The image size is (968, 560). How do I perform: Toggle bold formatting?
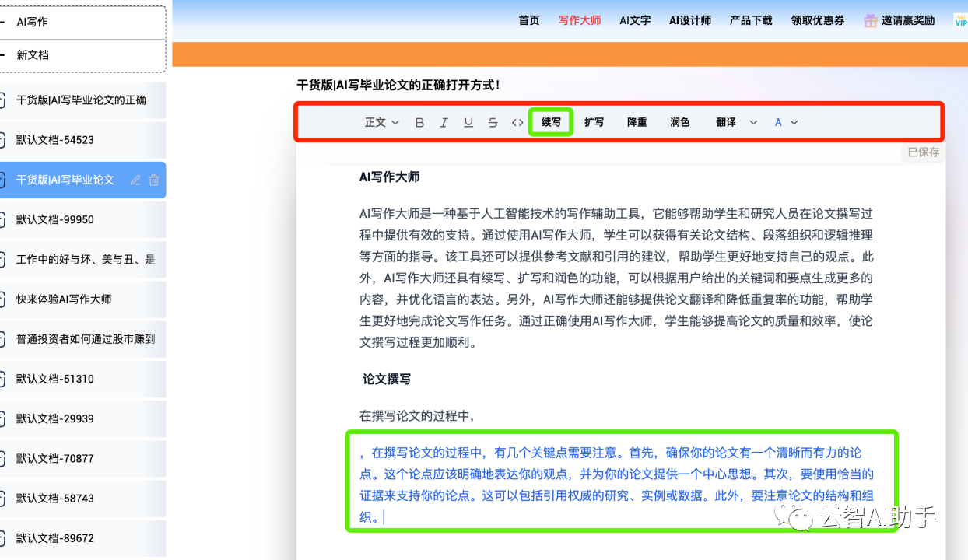tap(419, 122)
